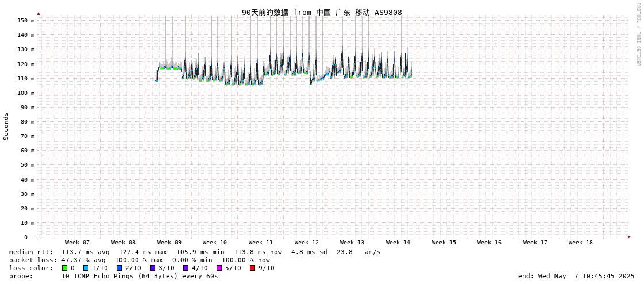Click the median rtt row label
The width and height of the screenshot is (644, 284).
[x=31, y=252]
